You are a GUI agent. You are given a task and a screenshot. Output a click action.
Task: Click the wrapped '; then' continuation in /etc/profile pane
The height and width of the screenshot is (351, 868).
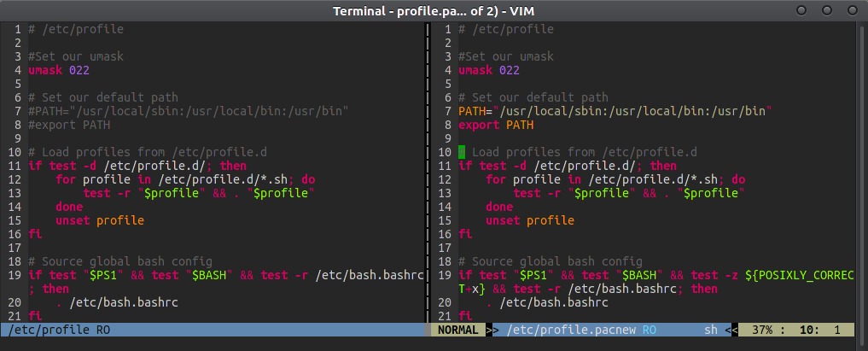coord(49,289)
